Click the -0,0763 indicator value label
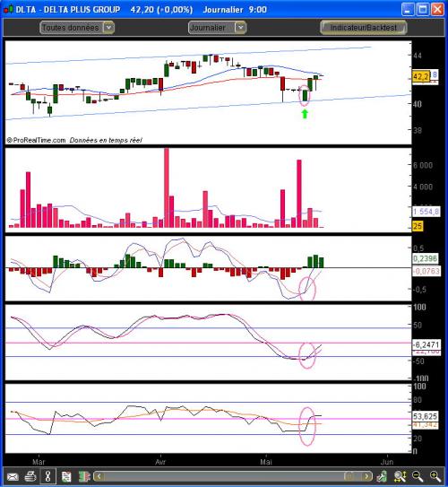The width and height of the screenshot is (448, 487). click(x=426, y=271)
